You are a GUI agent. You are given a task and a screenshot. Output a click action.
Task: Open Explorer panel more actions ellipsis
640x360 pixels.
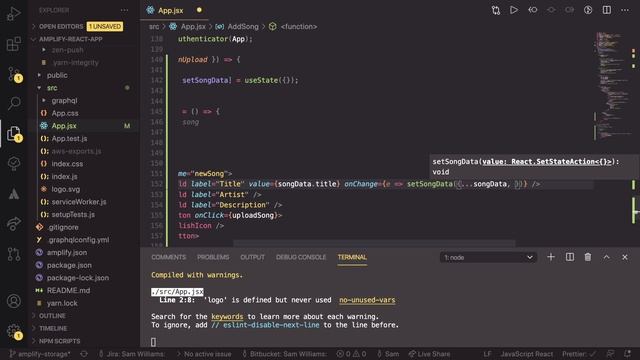click(x=124, y=10)
